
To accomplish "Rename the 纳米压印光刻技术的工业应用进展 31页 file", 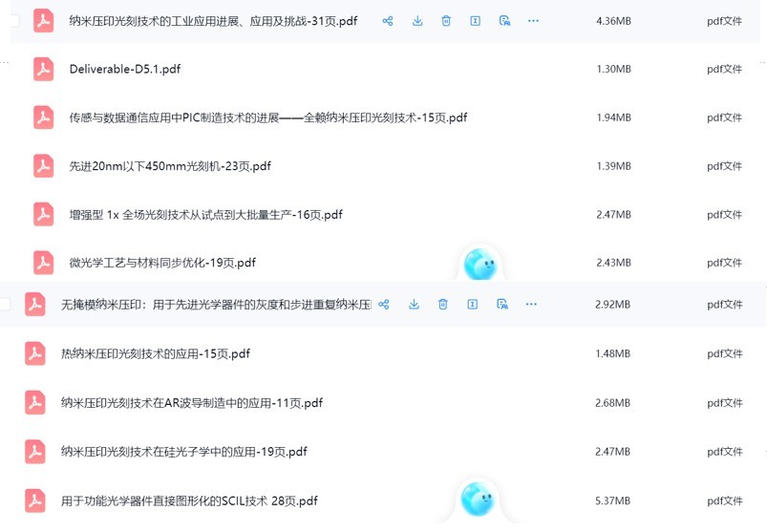I will click(x=475, y=20).
